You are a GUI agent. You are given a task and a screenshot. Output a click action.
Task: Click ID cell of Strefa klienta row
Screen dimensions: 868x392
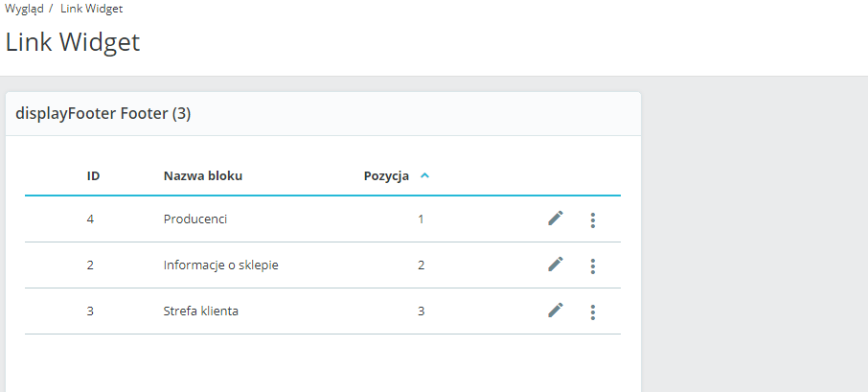tap(90, 311)
